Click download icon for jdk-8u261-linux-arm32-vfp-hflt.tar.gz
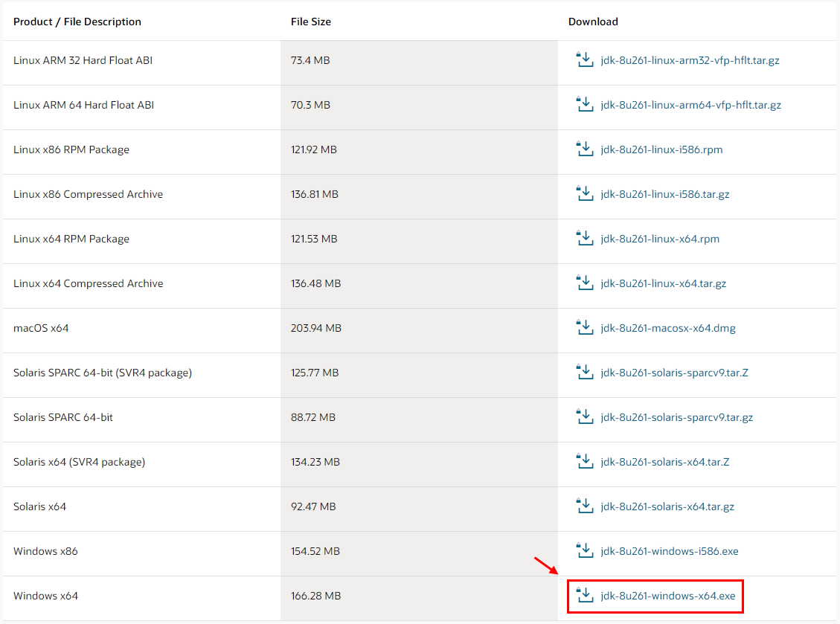Screen dimensions: 840x624 coord(585,59)
